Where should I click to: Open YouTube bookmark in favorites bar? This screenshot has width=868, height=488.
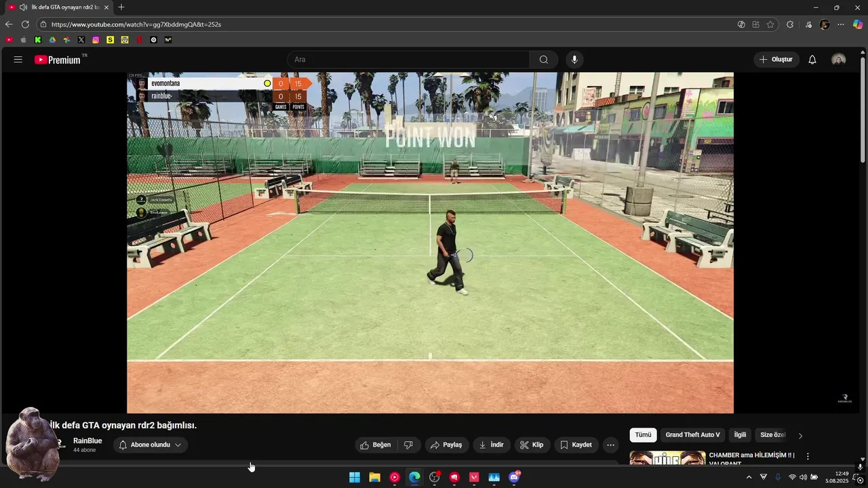[9, 40]
